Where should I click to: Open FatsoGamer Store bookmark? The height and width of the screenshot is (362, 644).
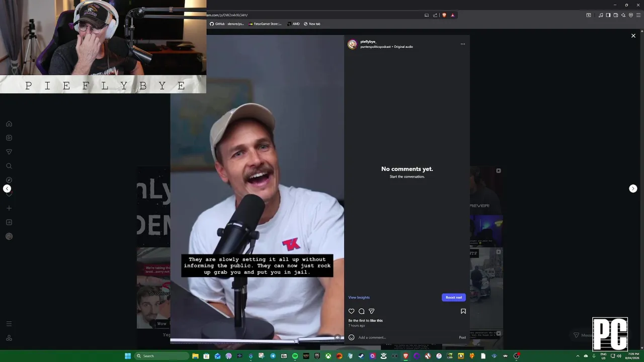265,24
